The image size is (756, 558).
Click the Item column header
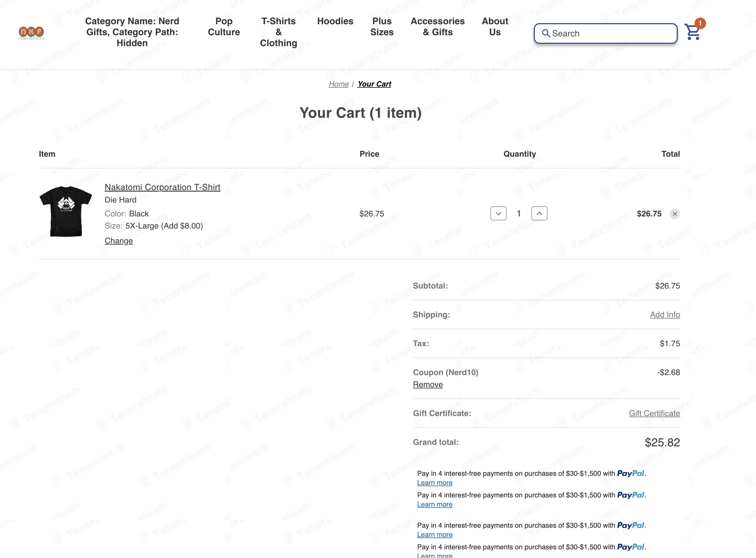(x=47, y=154)
